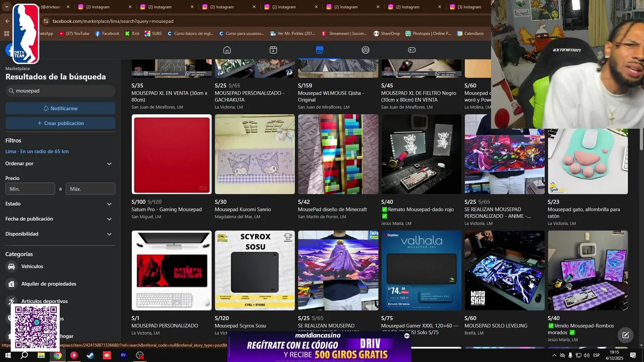
Task: Open the Kick bookmark
Action: pyautogui.click(x=132, y=34)
